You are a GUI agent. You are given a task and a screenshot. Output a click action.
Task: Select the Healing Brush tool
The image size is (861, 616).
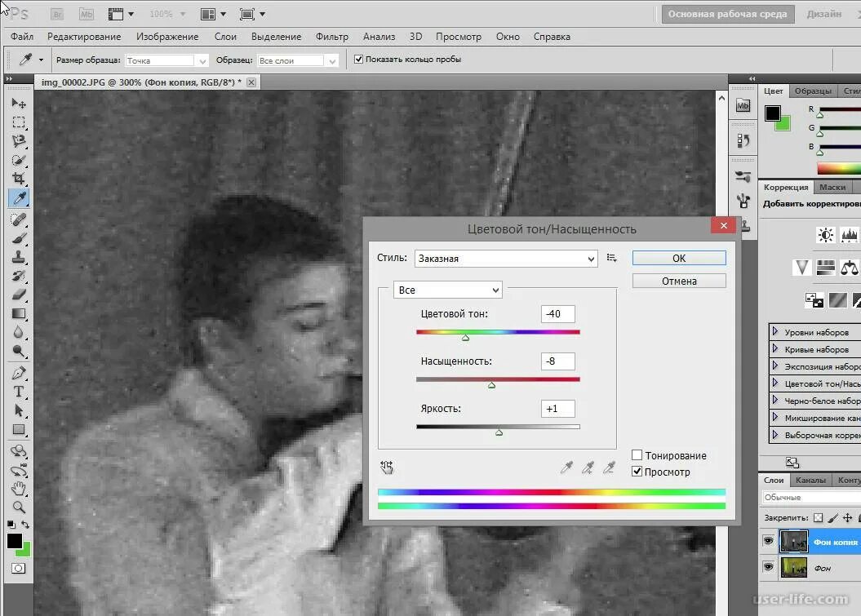(19, 219)
